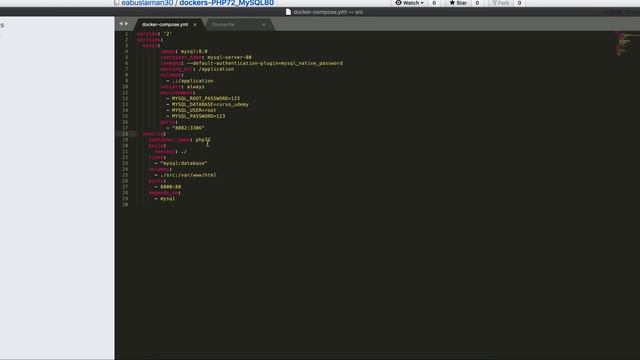
Task: Click the "8082:3306" ports line
Action: pyautogui.click(x=185, y=128)
